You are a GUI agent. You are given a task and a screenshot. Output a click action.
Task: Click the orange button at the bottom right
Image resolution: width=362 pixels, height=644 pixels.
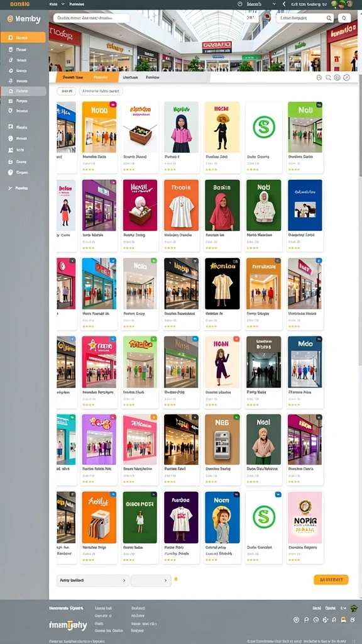331,579
